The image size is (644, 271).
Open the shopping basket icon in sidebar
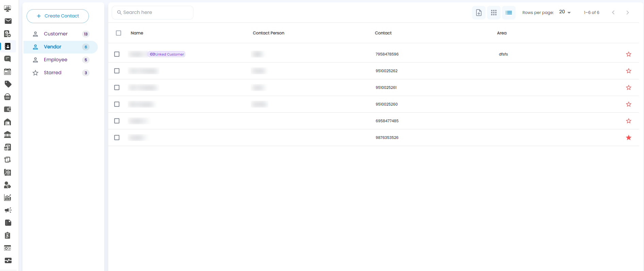click(x=7, y=97)
